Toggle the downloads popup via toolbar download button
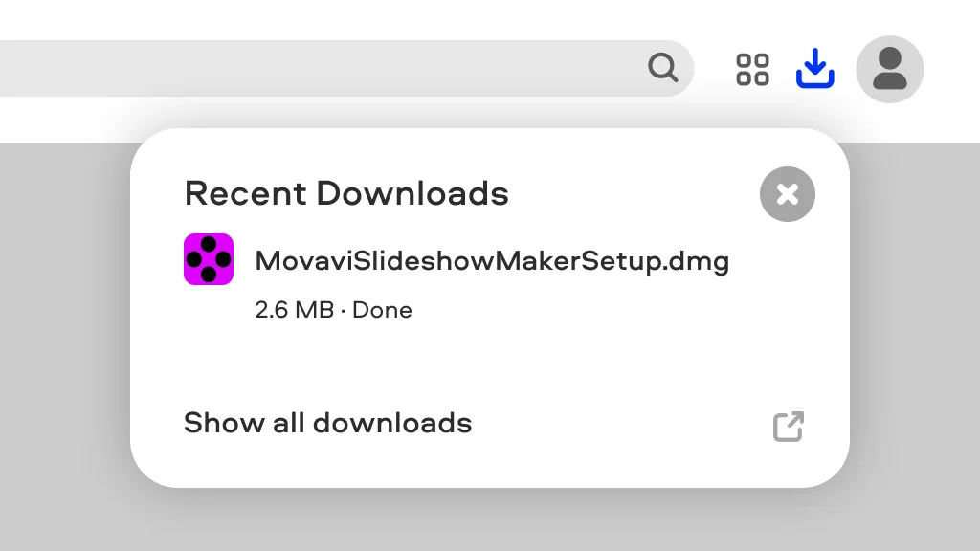Image resolution: width=980 pixels, height=551 pixels. tap(815, 69)
